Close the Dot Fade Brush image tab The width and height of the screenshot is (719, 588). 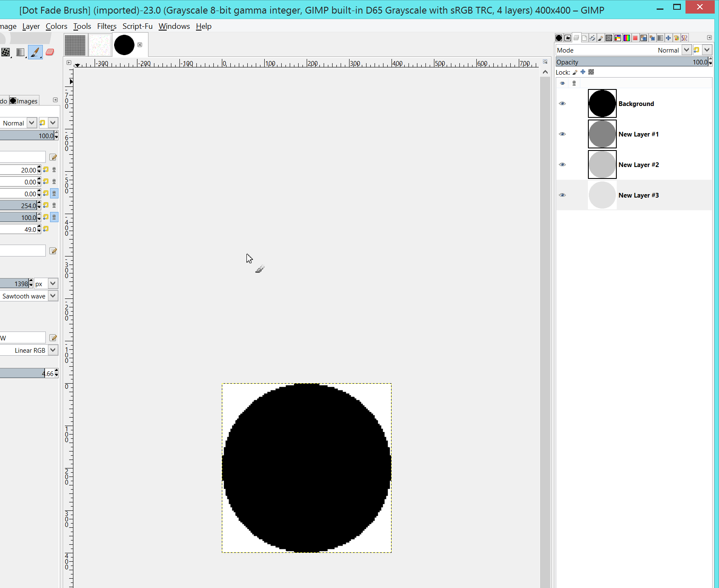[140, 44]
